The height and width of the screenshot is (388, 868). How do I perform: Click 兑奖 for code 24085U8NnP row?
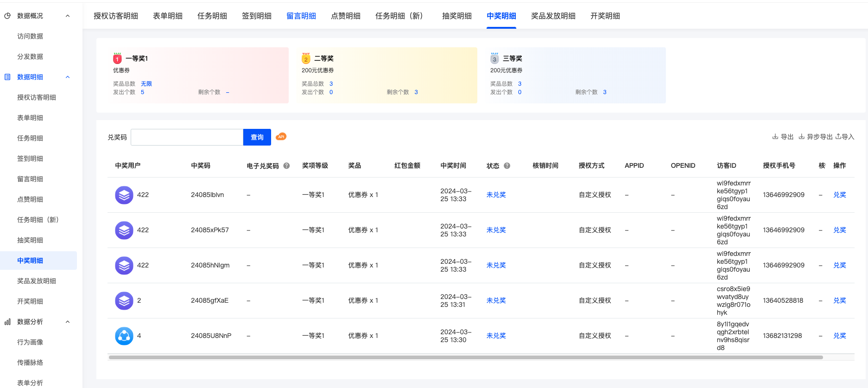[x=840, y=336]
